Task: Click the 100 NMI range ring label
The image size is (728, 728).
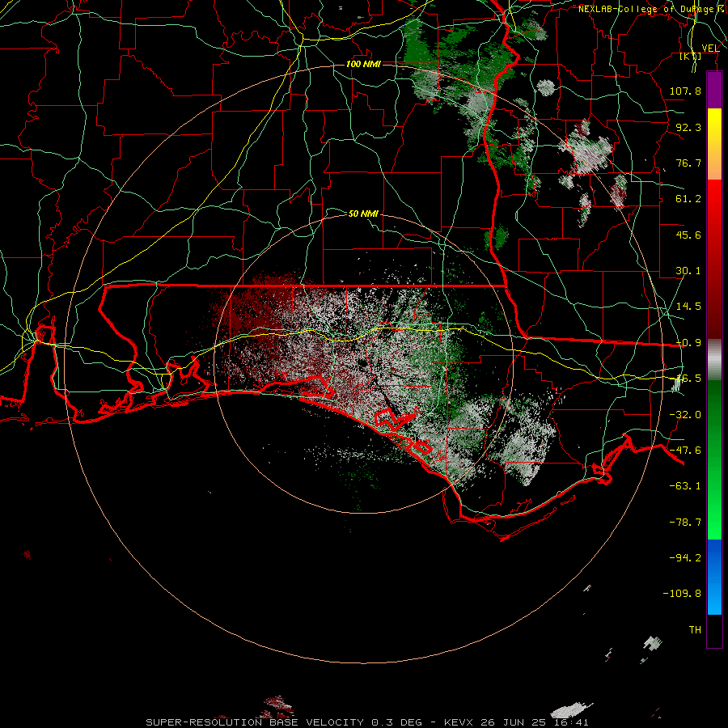Action: coord(363,64)
